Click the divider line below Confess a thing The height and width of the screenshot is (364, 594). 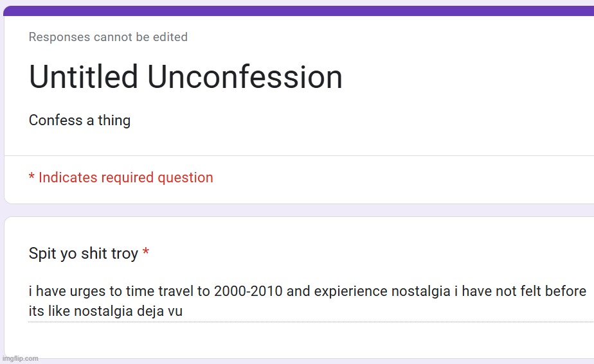click(x=300, y=155)
